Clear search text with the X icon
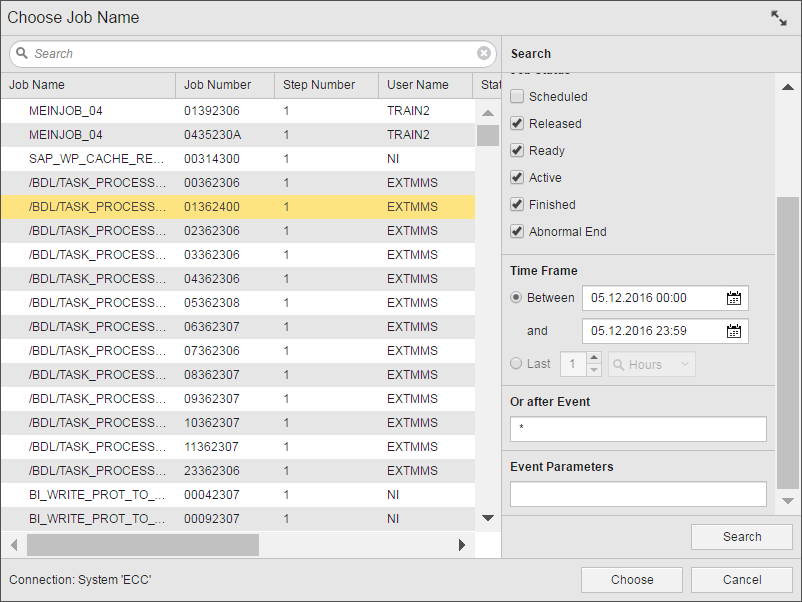Image resolution: width=802 pixels, height=602 pixels. pyautogui.click(x=484, y=54)
